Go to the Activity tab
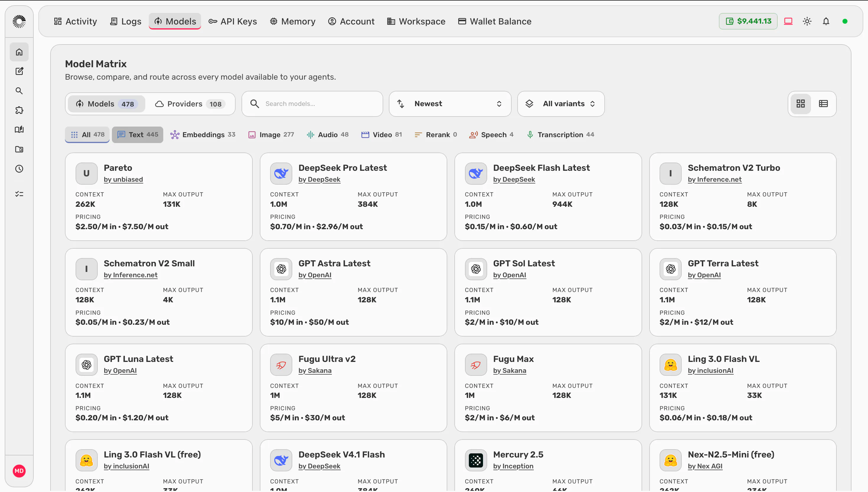The image size is (868, 492). [75, 21]
